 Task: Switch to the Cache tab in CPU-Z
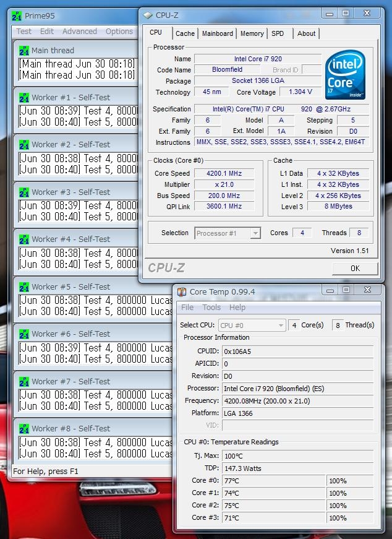tap(185, 33)
